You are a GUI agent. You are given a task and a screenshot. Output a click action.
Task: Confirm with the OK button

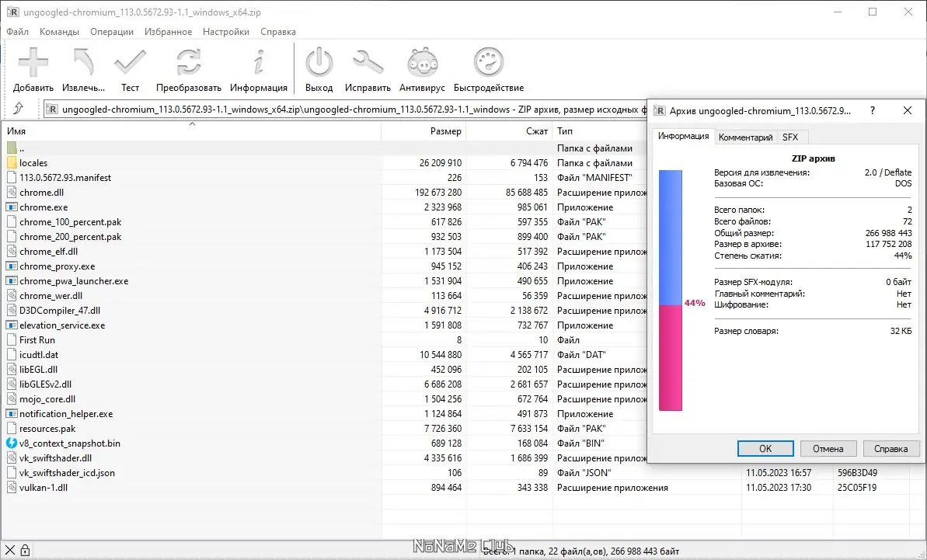pos(765,448)
